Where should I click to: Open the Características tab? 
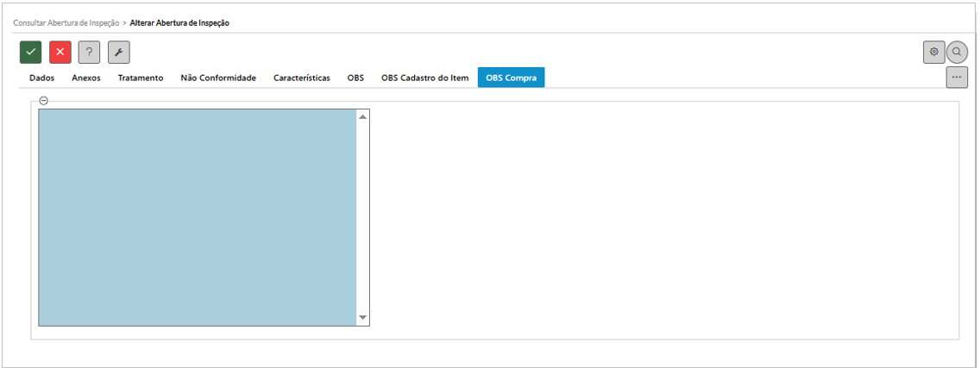[302, 78]
